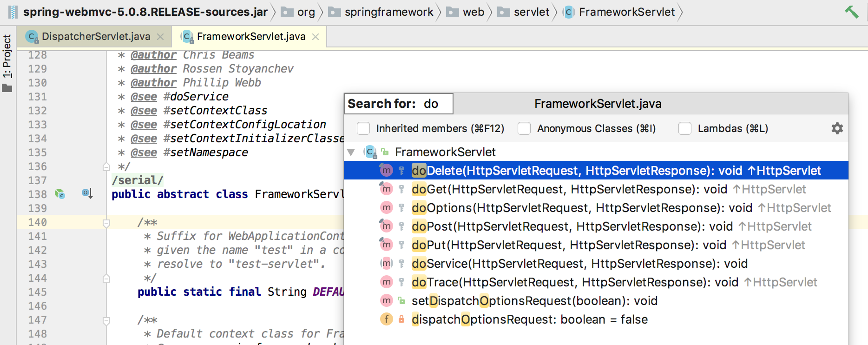
Task: Click the FrameworkServlet.java popup title
Action: [x=598, y=104]
